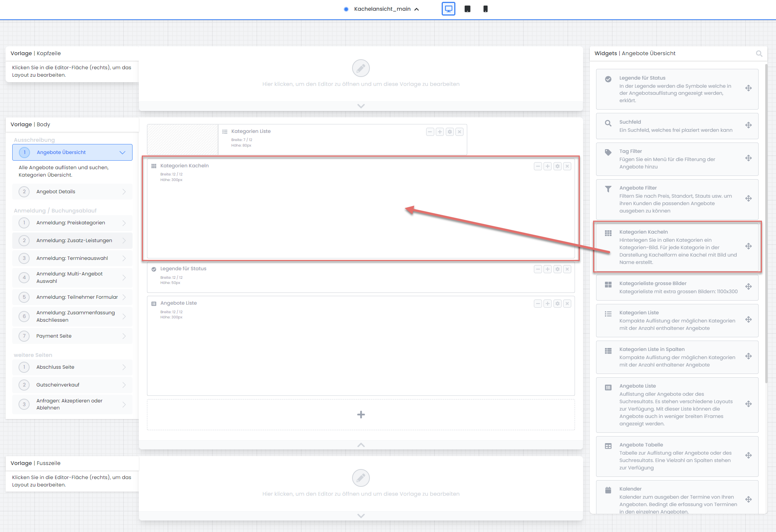Screen dimensions: 776x532
Task: Switch to mobile phone preview icon
Action: tap(485, 9)
